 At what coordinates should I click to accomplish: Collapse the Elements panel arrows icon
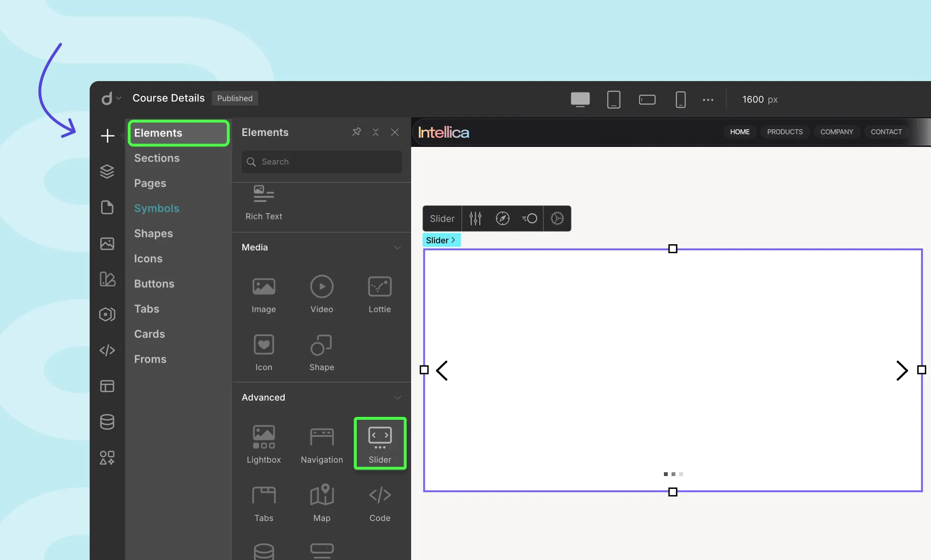click(x=376, y=132)
